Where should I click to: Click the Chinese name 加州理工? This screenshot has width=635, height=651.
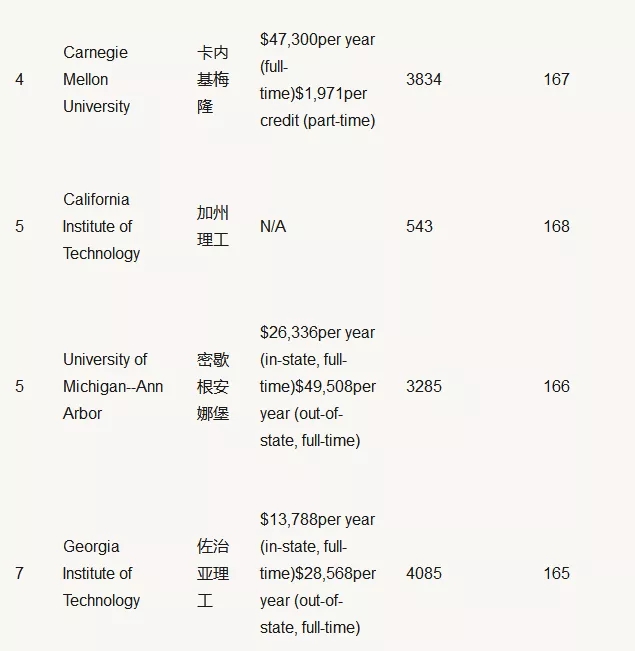[x=213, y=226]
